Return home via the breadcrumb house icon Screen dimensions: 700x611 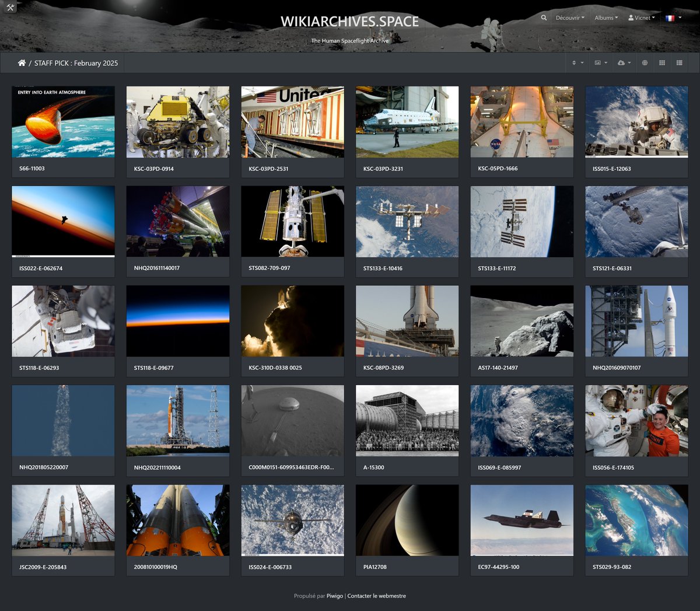pos(22,62)
